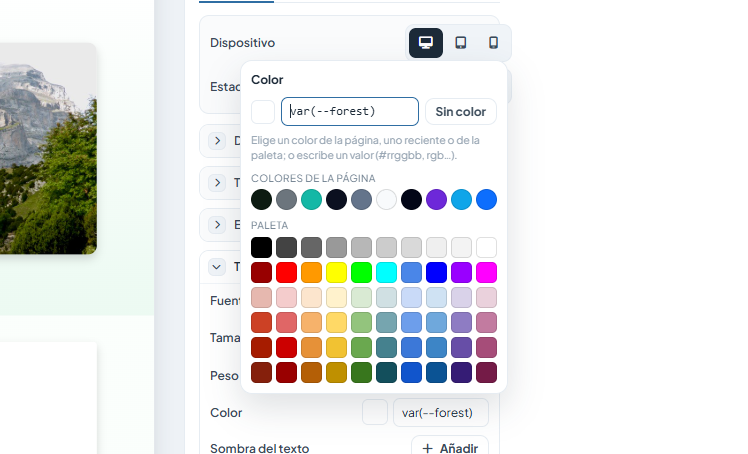Pick the gray page color circle next to dark green
This screenshot has height=454, width=748.
(286, 199)
